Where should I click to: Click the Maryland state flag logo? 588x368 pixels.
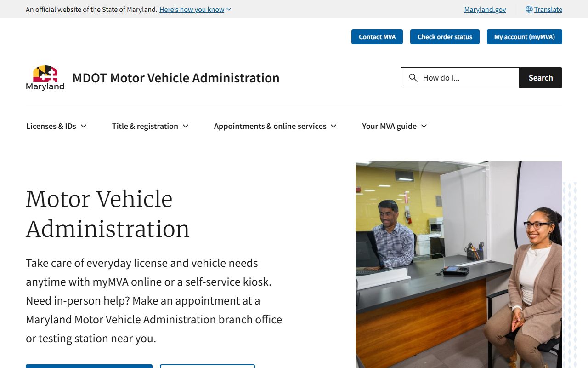tap(45, 78)
